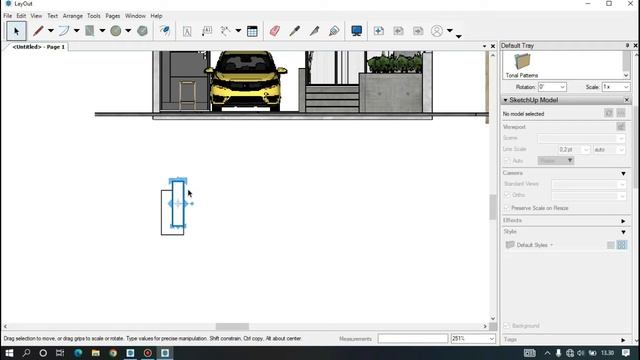Open the account dropdown arrow
640x360 pixels.
pyautogui.click(x=449, y=31)
